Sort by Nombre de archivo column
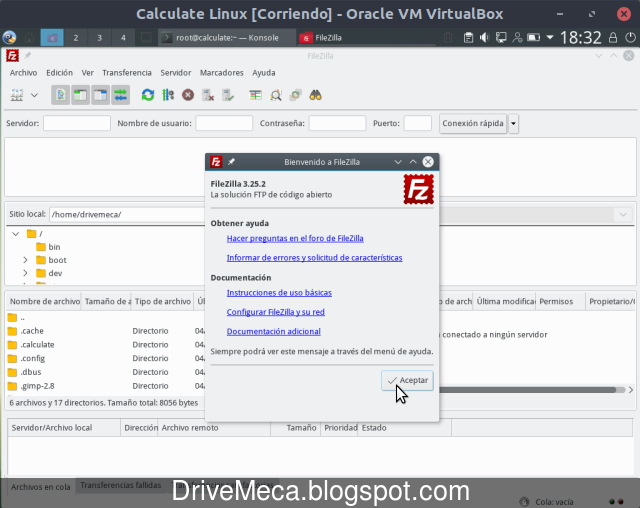The width and height of the screenshot is (640, 508). (44, 302)
